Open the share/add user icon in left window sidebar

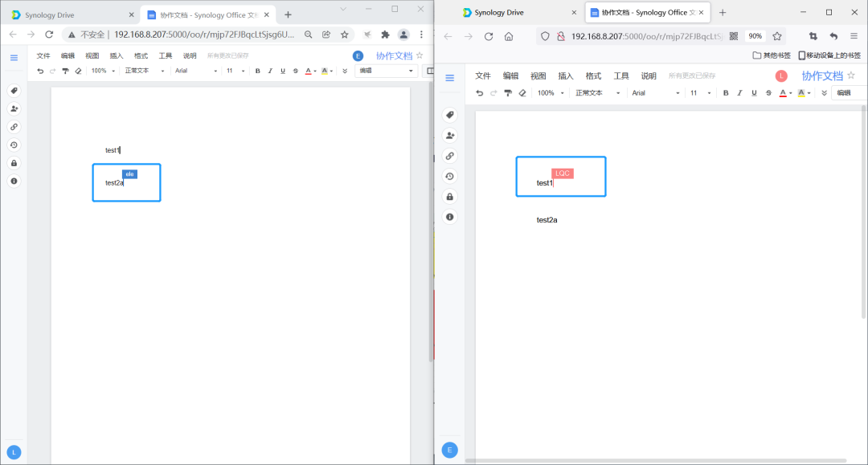[x=14, y=109]
